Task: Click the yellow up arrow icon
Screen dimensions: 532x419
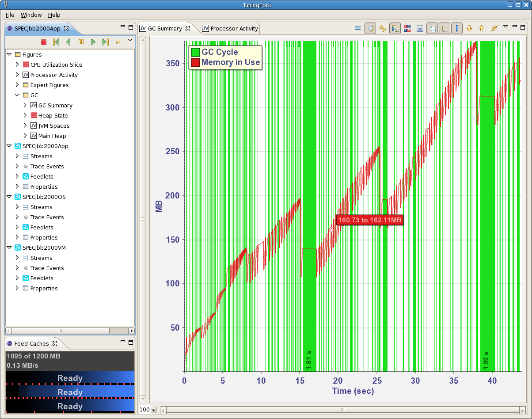Action: (x=482, y=29)
